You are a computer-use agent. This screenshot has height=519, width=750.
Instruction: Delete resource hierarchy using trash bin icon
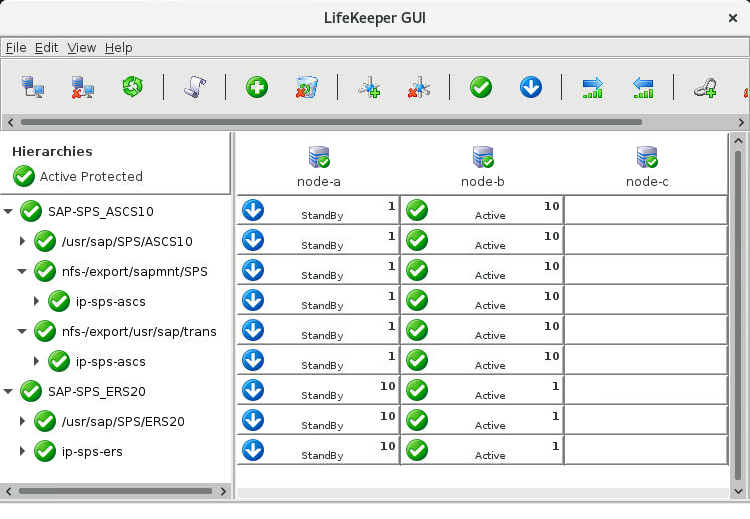coord(307,87)
